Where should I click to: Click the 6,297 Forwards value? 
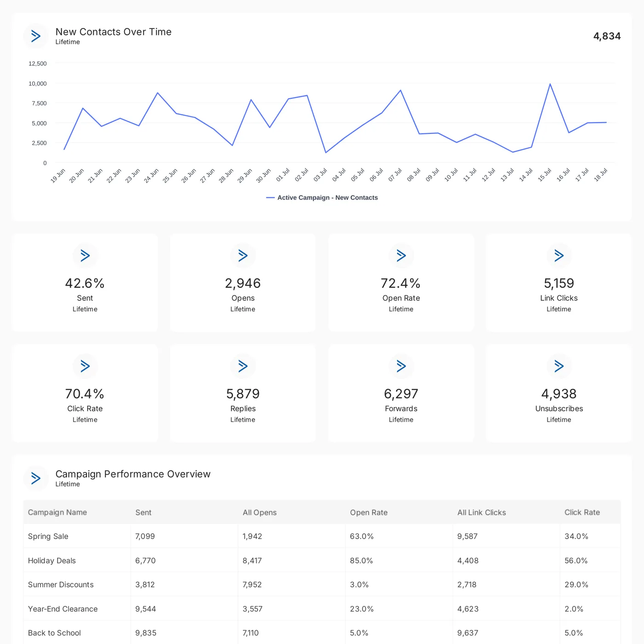click(x=401, y=394)
